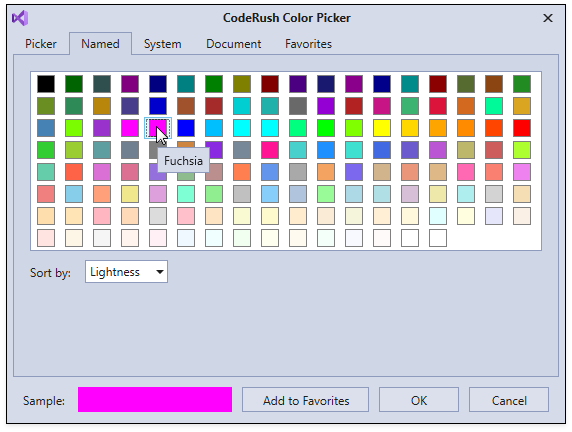Click the magenta Sample preview bar
This screenshot has width=572, height=432.
pyautogui.click(x=155, y=400)
